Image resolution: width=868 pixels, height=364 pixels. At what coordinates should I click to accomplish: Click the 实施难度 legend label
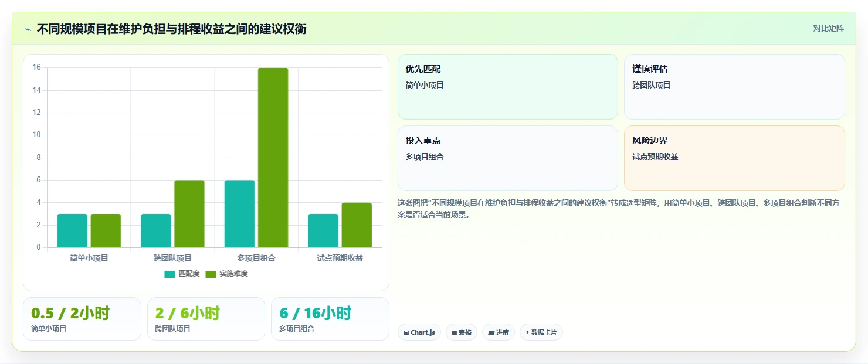233,274
